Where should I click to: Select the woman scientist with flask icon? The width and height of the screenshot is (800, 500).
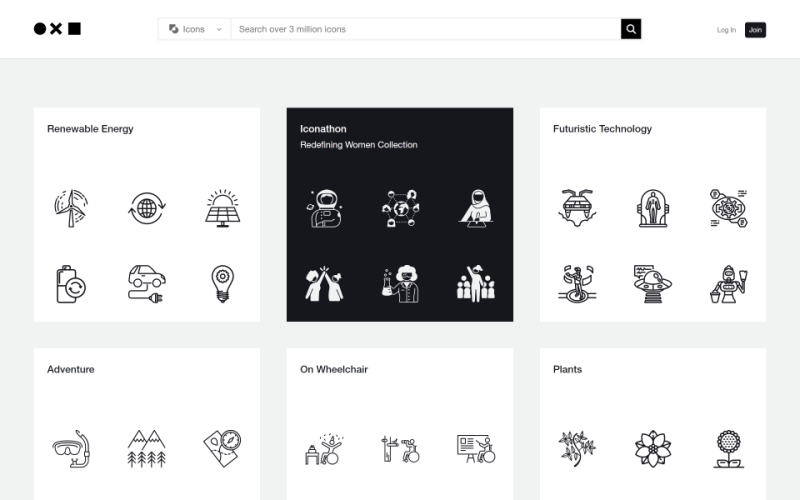(401, 284)
